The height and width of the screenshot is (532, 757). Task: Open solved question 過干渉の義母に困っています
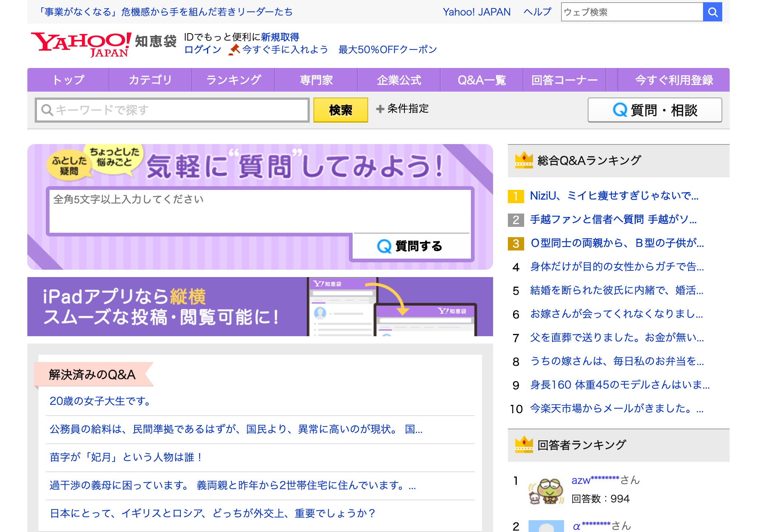[233, 485]
